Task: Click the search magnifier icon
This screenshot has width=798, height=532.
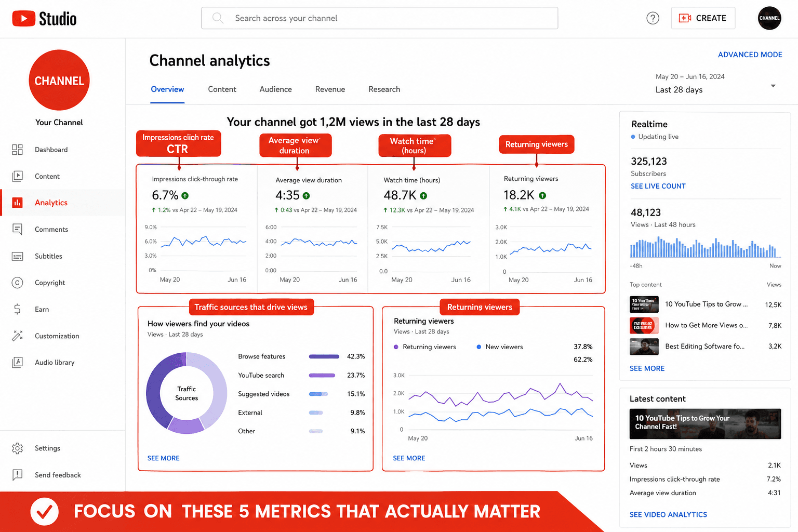Action: click(x=218, y=18)
